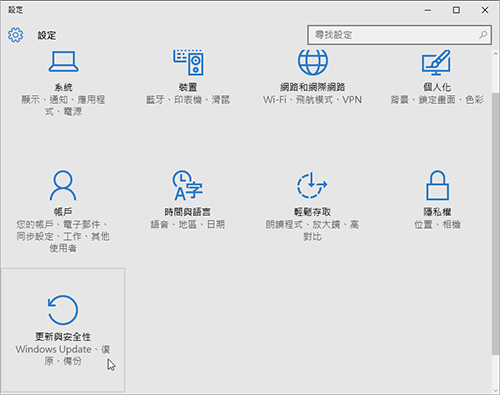This screenshot has width=500, height=395.
Task: Click the 位置、相機 description text
Action: point(437,224)
